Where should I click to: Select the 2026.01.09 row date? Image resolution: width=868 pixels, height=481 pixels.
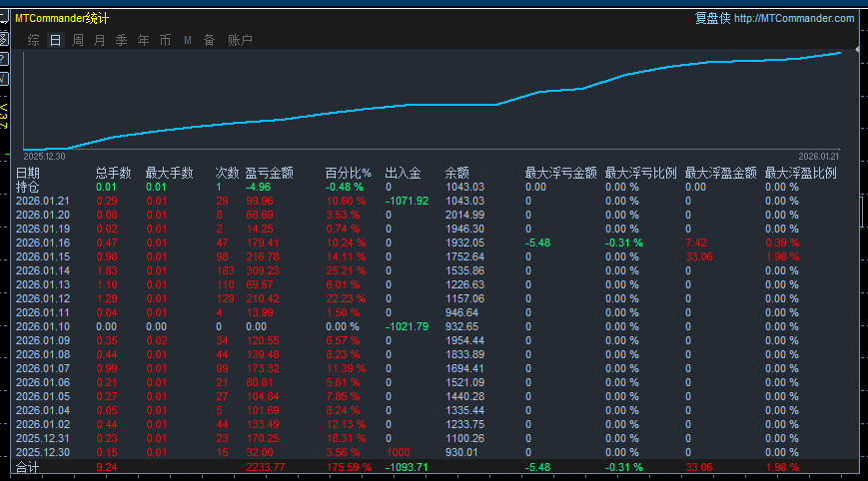point(43,340)
